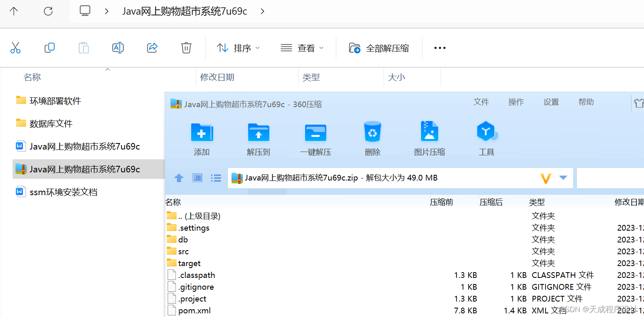Click the This PC monitor icon in address bar
This screenshot has height=317, width=644.
(85, 11)
